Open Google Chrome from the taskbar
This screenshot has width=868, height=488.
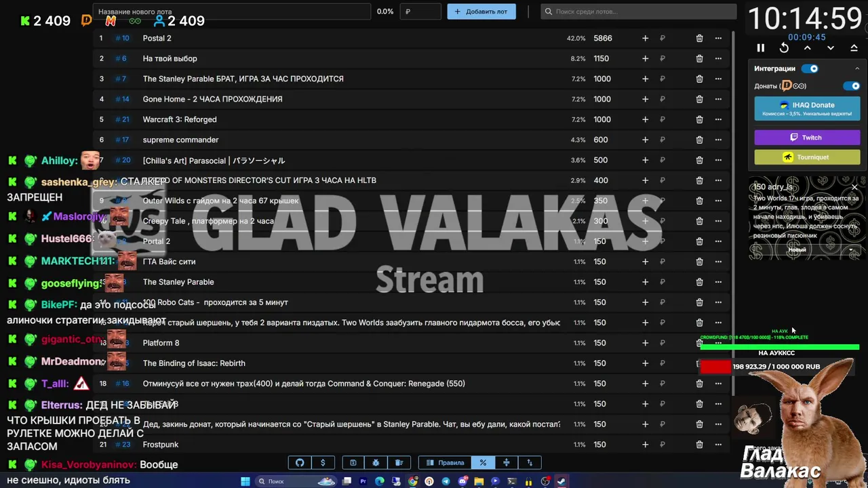[x=413, y=481]
